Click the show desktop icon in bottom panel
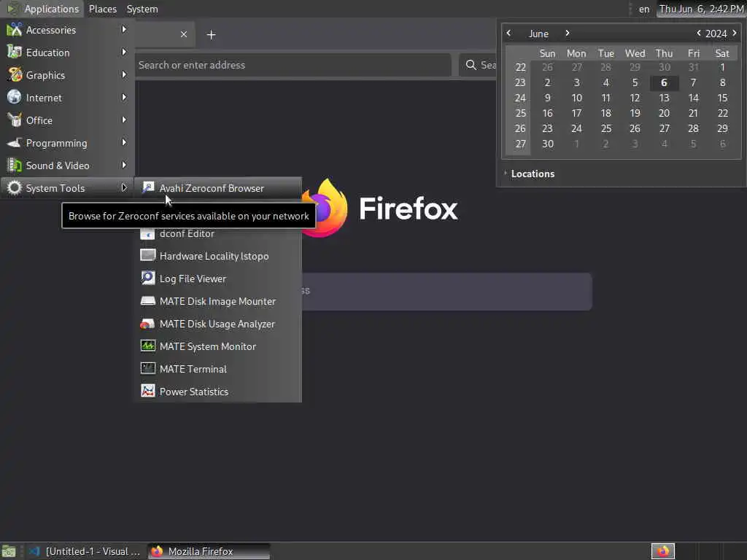This screenshot has width=747, height=560. 9,551
